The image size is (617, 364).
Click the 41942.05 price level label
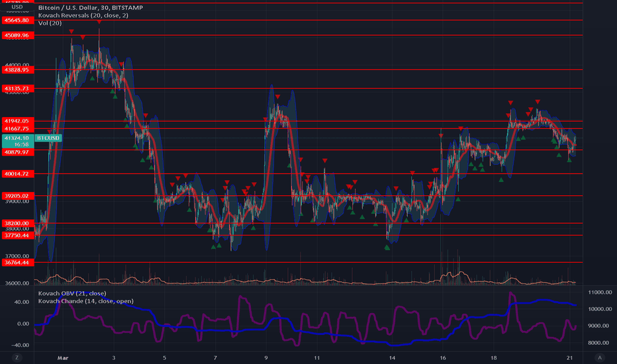17,121
